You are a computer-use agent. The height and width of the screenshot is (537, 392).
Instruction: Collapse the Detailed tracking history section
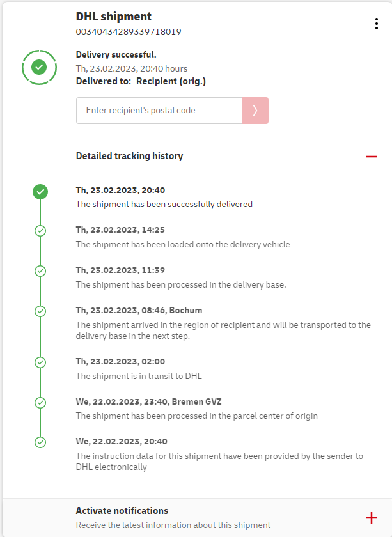[371, 156]
